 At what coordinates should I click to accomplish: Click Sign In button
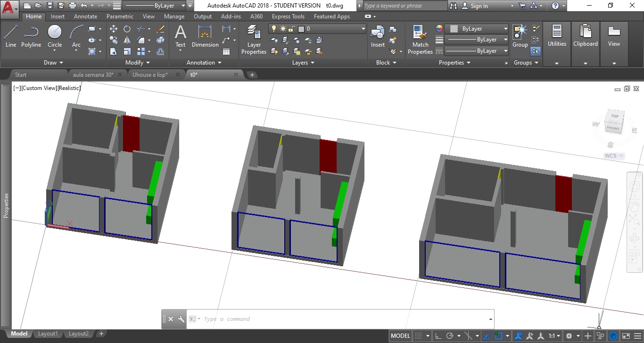point(475,6)
